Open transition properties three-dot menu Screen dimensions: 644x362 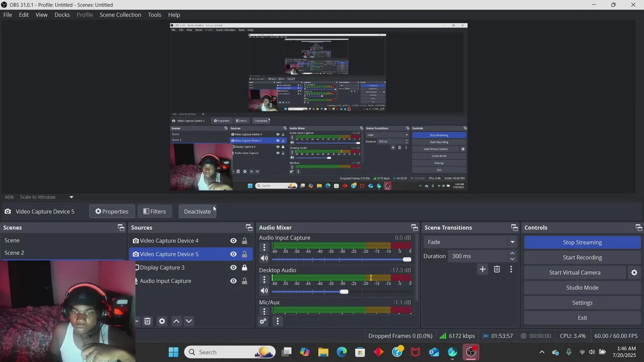click(511, 269)
